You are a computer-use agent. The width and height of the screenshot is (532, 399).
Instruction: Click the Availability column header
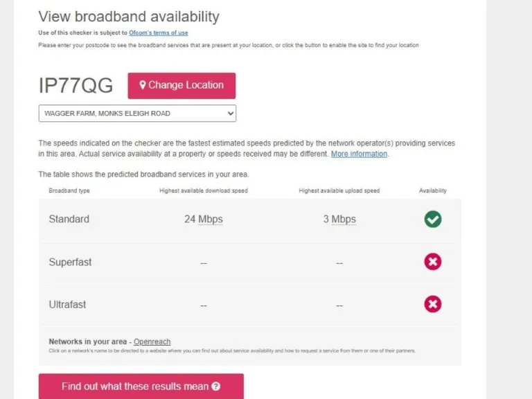433,190
